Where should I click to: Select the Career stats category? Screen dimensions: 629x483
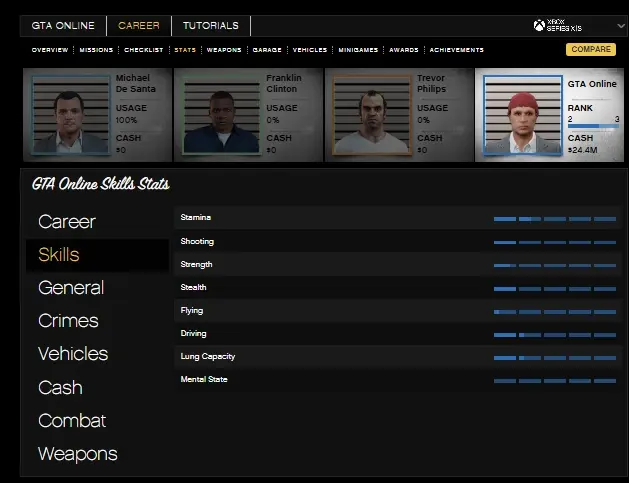[x=67, y=221]
